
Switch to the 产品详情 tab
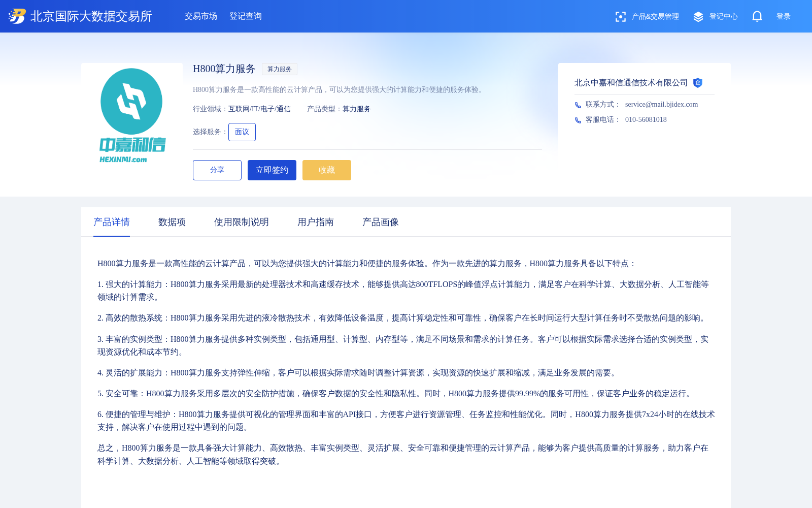click(112, 222)
